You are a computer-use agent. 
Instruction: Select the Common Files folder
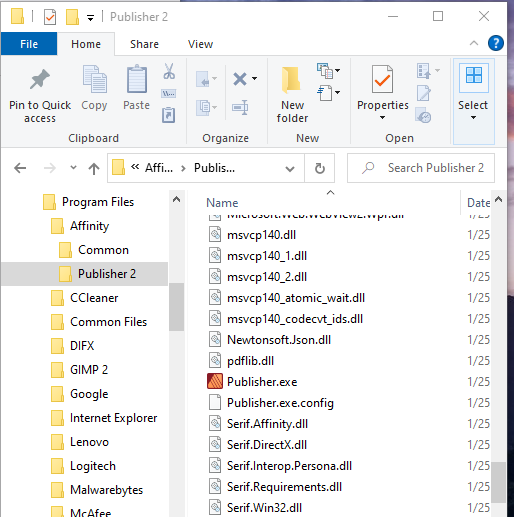(x=108, y=322)
